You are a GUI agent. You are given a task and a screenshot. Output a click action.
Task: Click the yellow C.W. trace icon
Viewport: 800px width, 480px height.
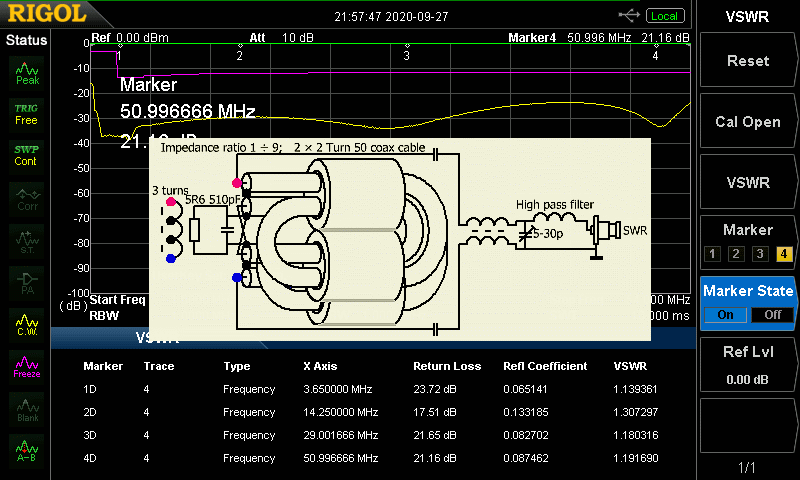click(27, 323)
